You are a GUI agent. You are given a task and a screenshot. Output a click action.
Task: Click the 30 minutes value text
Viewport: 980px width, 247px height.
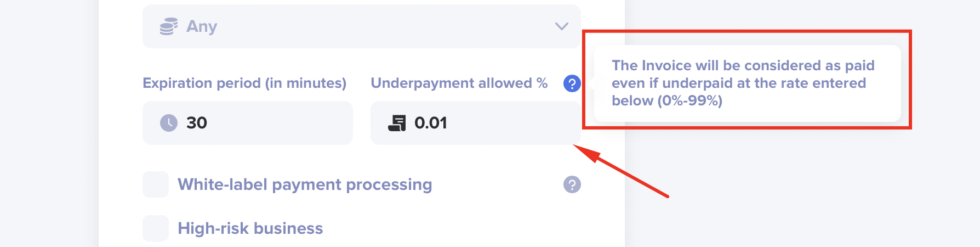coord(197,123)
